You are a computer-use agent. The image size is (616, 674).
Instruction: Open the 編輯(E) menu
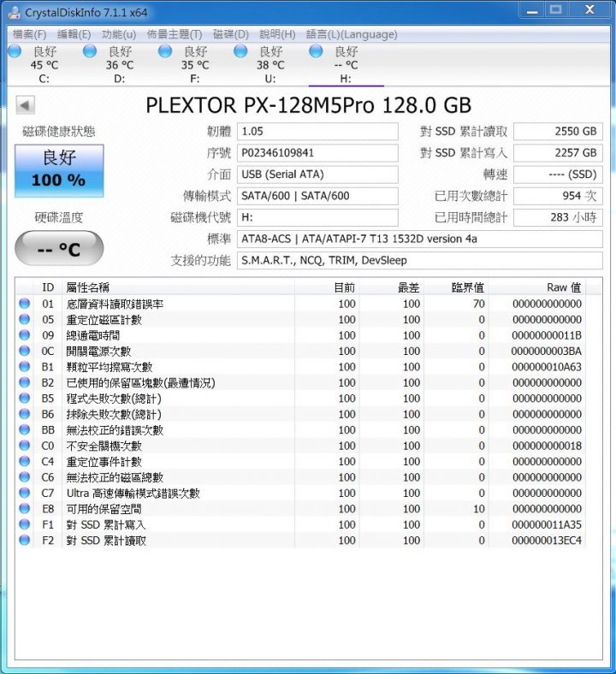pos(74,34)
